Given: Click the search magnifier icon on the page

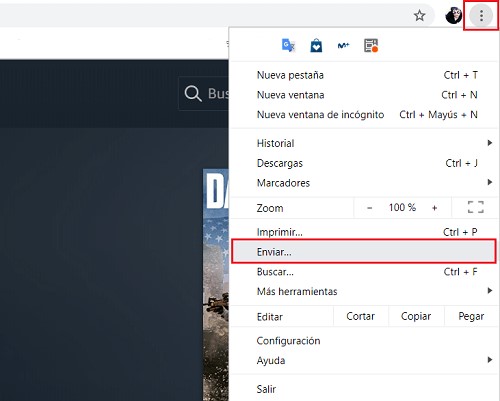Looking at the screenshot, I should (x=193, y=93).
